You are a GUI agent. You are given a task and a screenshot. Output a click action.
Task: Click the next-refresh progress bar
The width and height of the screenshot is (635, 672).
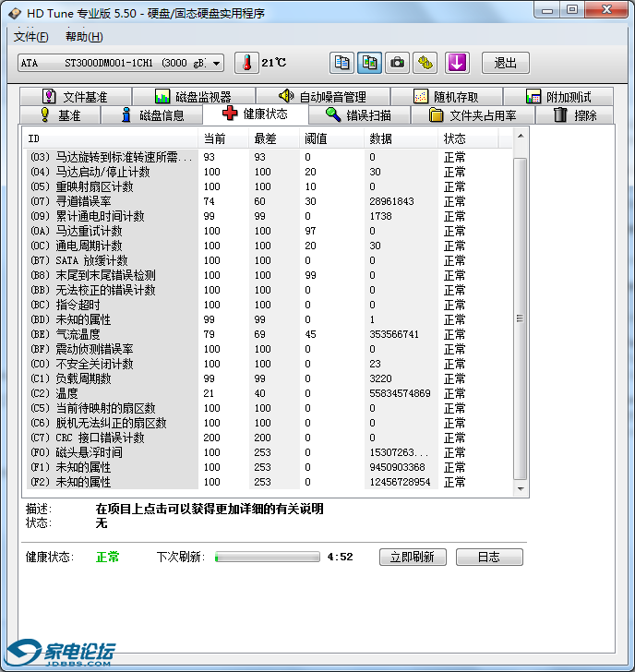click(268, 557)
